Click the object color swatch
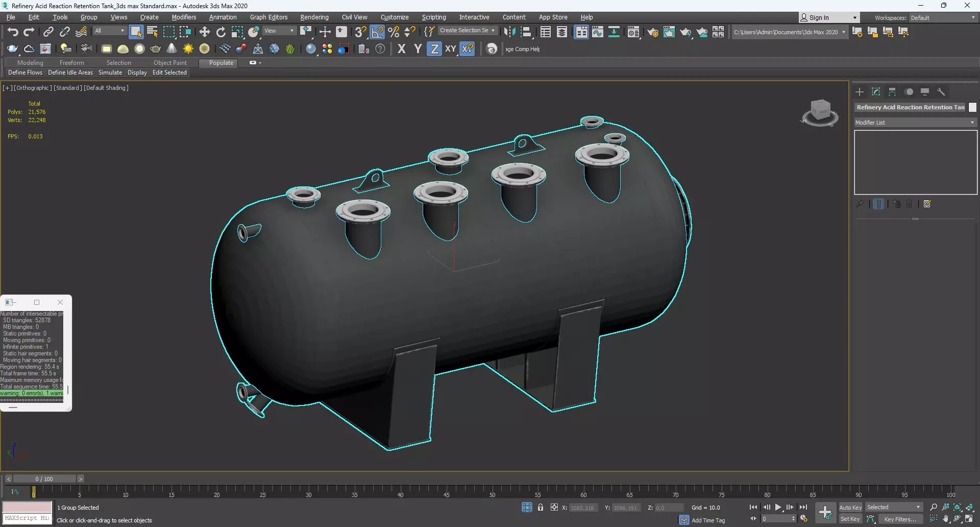The image size is (980, 527). (x=973, y=107)
